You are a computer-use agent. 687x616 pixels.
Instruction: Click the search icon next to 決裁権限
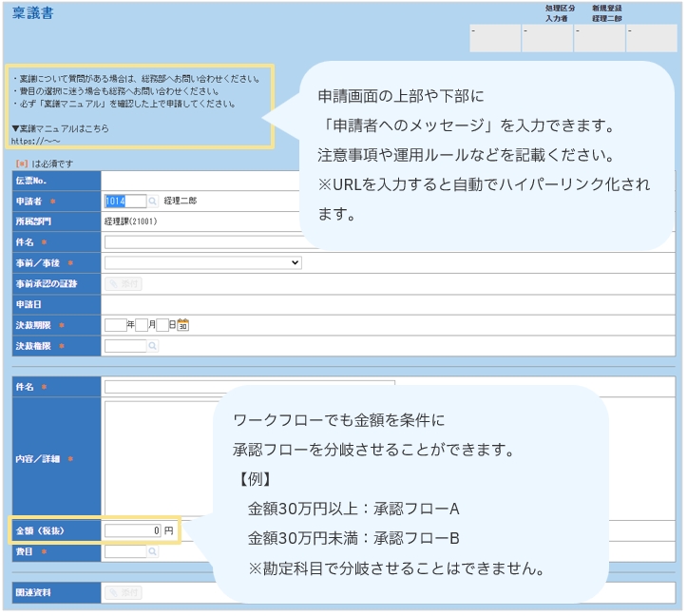point(153,346)
